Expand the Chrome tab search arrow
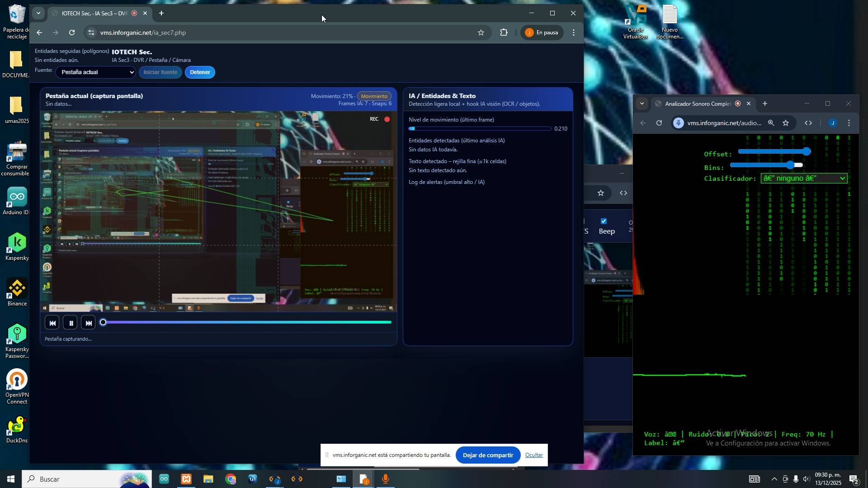 [38, 13]
